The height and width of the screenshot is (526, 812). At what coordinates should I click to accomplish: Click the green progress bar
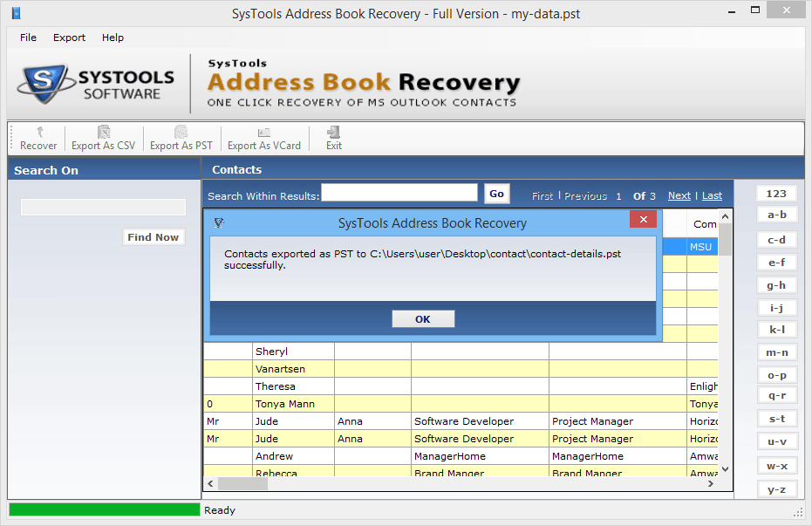pos(104,510)
